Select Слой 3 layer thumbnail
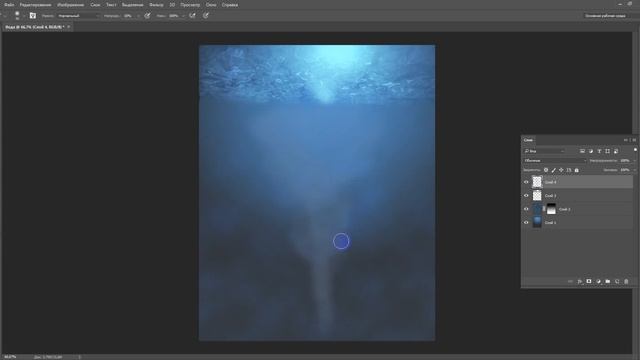Screen dimensions: 640x360 tap(537, 196)
